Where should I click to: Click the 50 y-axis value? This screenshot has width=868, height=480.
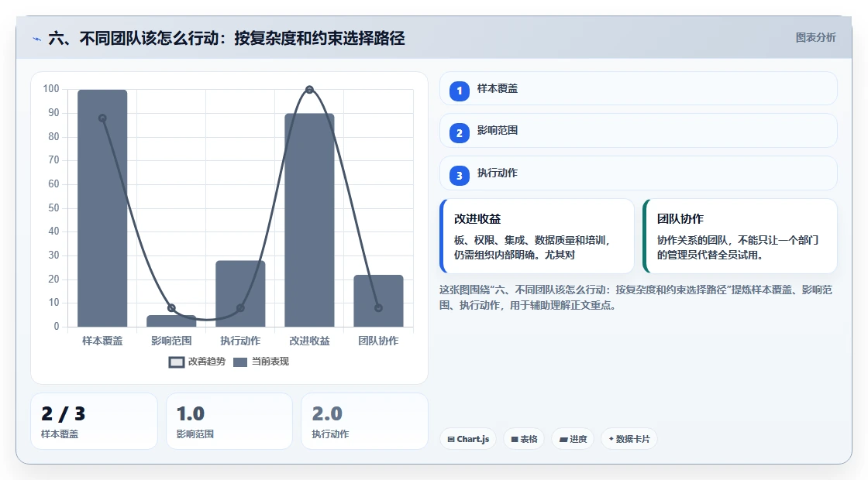coord(53,208)
